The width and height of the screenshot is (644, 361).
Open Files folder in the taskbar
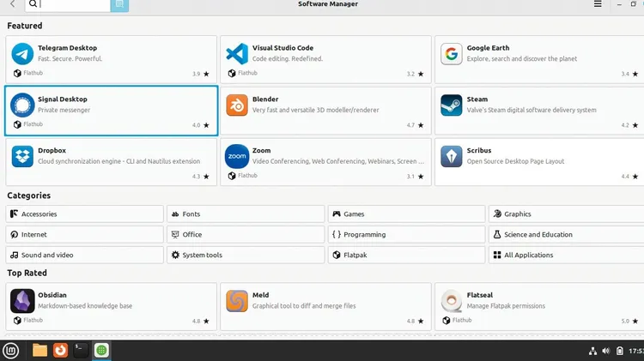pos(39,351)
